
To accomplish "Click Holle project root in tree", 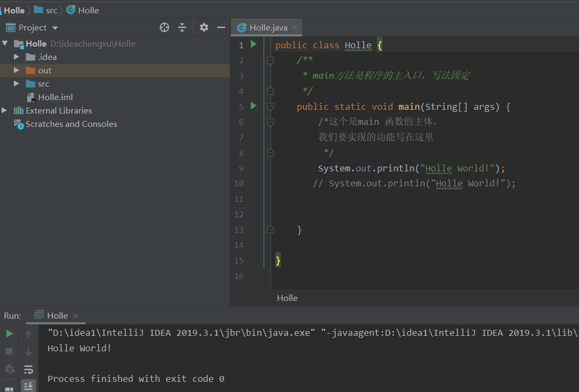I will [x=36, y=43].
